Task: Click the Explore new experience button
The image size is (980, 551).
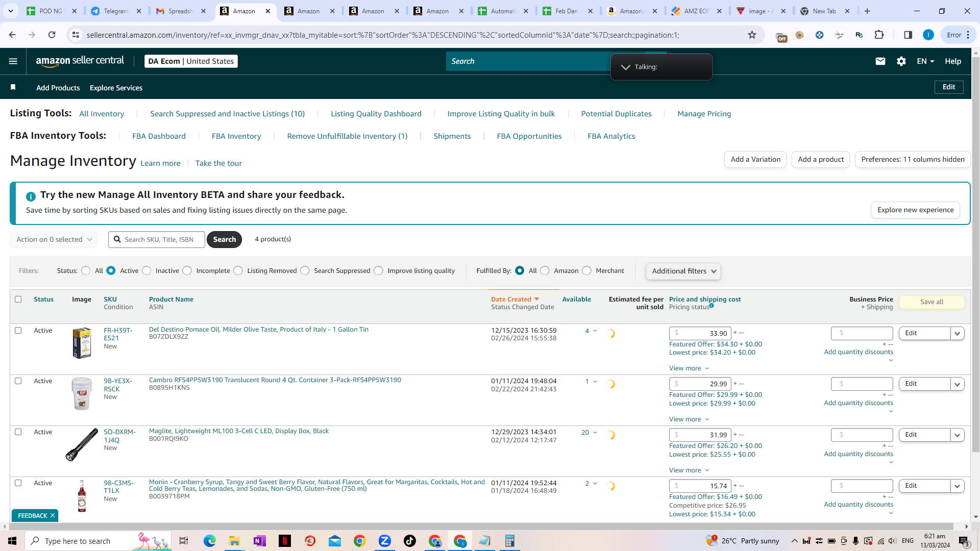Action: [915, 210]
